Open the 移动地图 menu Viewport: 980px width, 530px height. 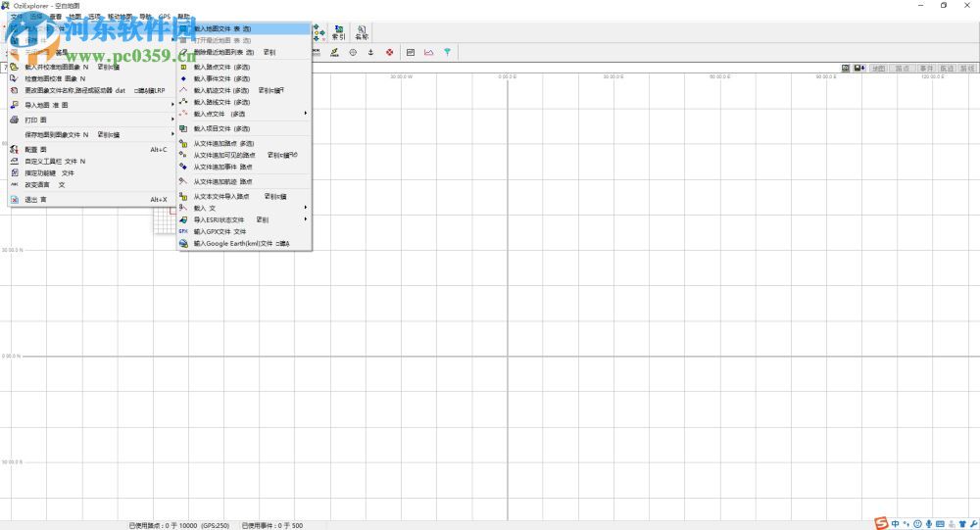120,17
